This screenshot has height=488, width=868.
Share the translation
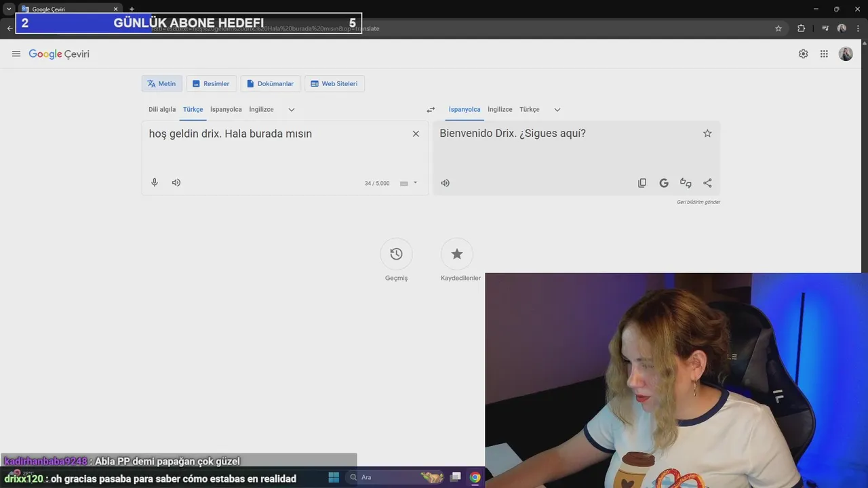pos(707,183)
